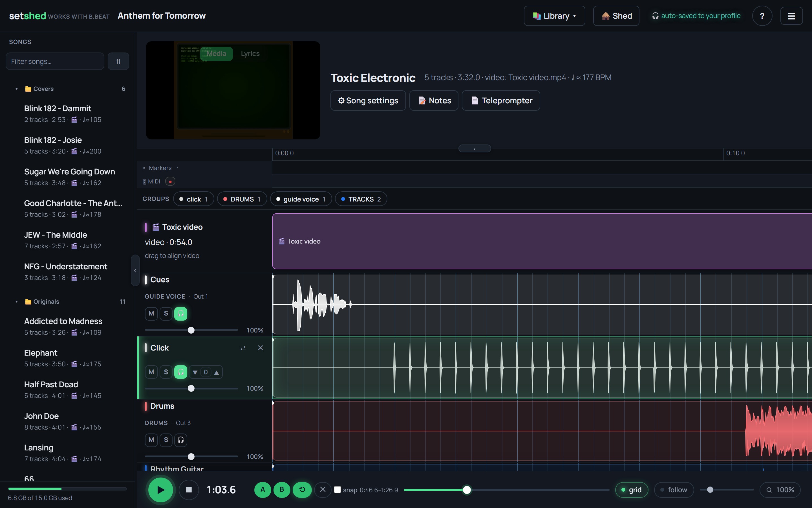The width and height of the screenshot is (812, 508).
Task: Mute the Cues track
Action: point(151,314)
